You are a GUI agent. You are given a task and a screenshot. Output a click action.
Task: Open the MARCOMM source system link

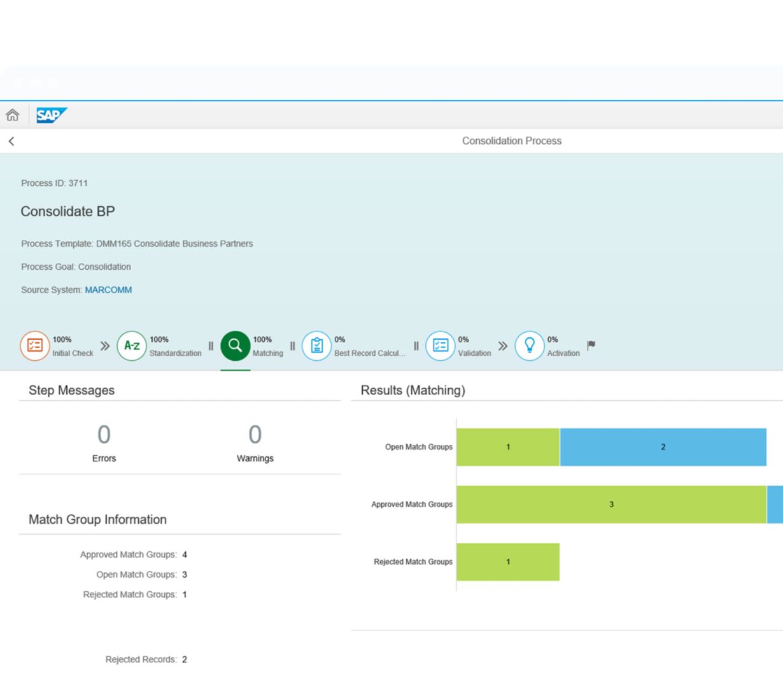[108, 290]
